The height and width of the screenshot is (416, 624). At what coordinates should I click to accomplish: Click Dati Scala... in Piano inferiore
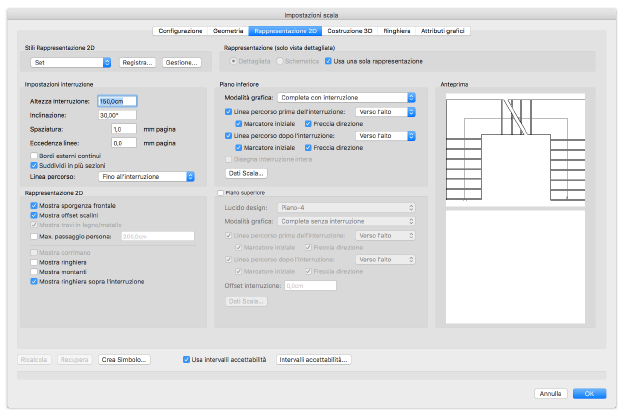(x=246, y=174)
